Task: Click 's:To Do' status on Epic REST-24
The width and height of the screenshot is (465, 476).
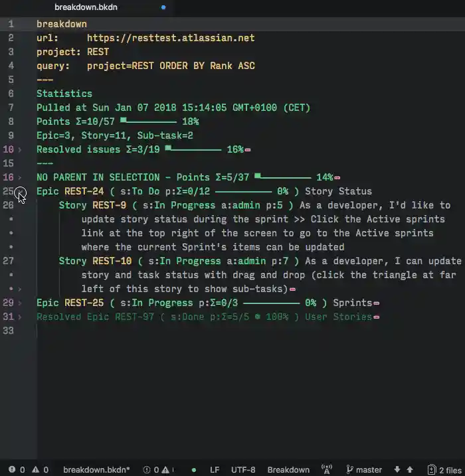Action: [140, 191]
